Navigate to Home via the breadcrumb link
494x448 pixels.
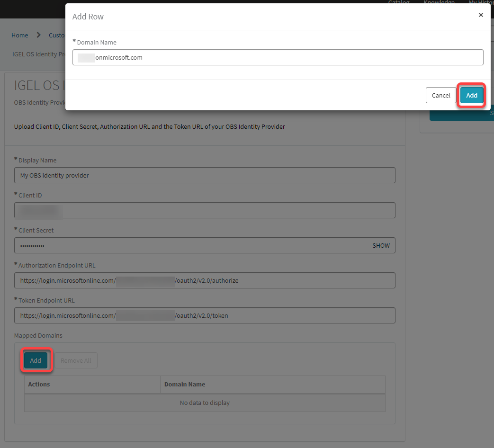pyautogui.click(x=19, y=35)
